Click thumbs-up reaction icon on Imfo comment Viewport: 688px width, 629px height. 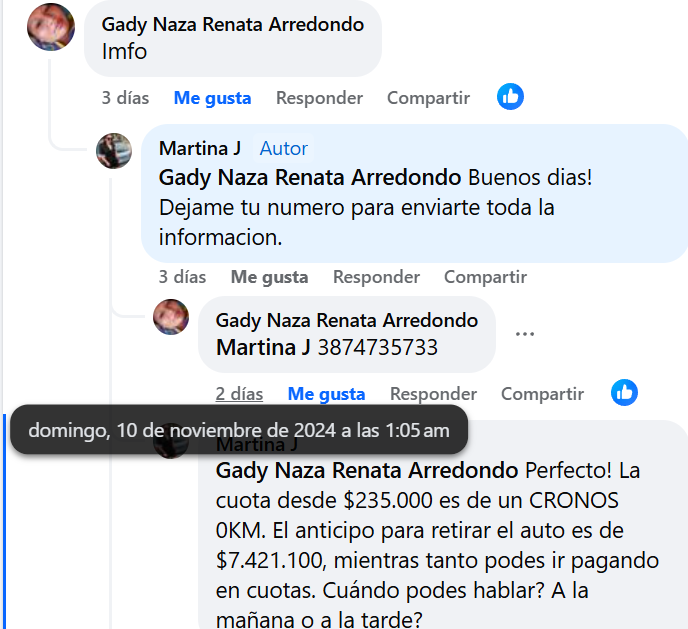pyautogui.click(x=510, y=96)
